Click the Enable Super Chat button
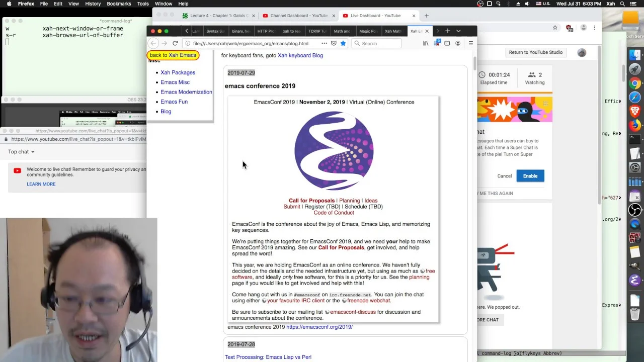Screen dimensions: 644x362 [530, 176]
